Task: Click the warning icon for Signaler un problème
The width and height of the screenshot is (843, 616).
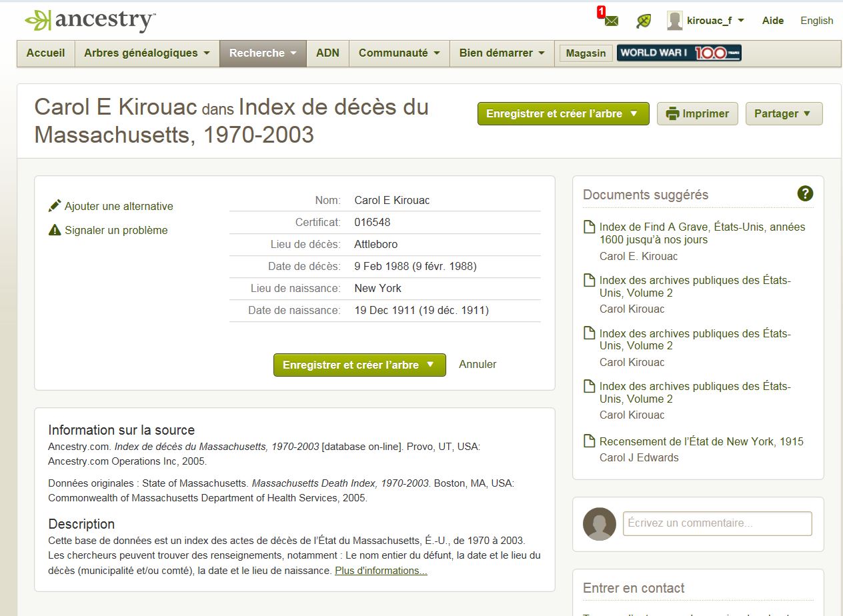Action: (x=55, y=230)
